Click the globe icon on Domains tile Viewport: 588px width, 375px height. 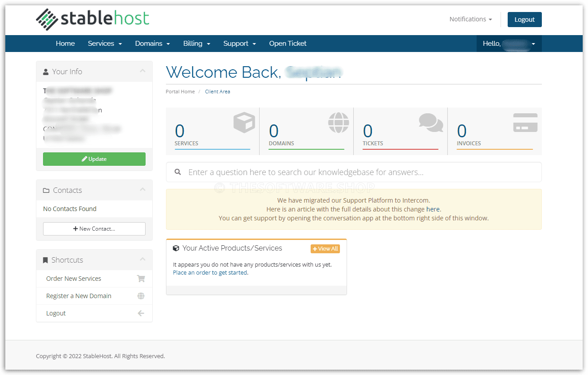[x=339, y=123]
